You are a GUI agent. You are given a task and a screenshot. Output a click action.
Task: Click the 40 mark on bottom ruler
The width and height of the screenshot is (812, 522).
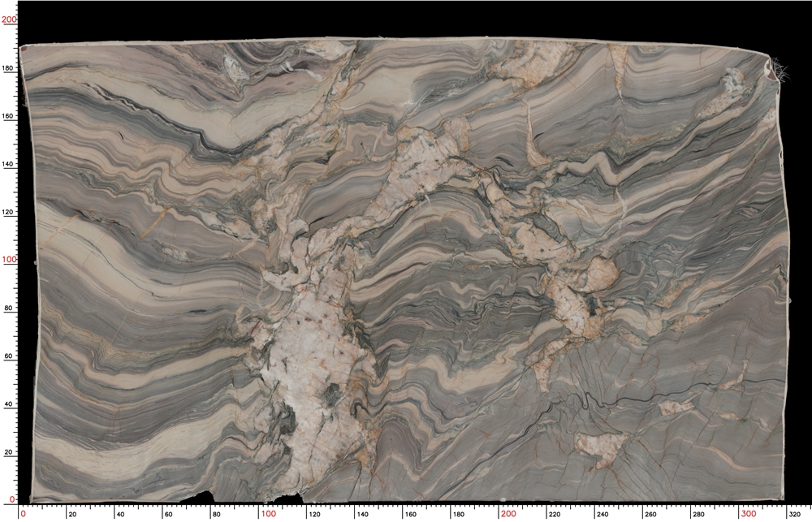120,513
